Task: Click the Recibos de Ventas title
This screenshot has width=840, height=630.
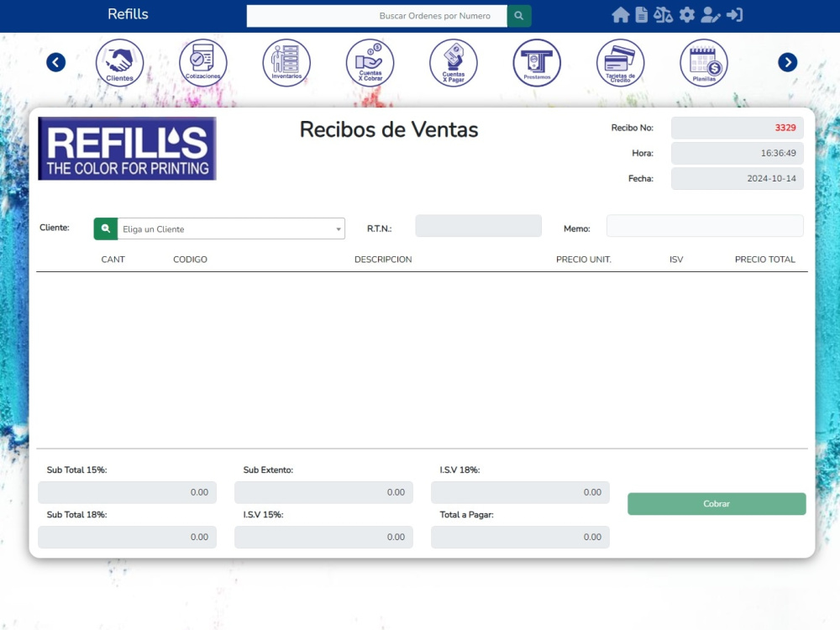Action: click(389, 129)
